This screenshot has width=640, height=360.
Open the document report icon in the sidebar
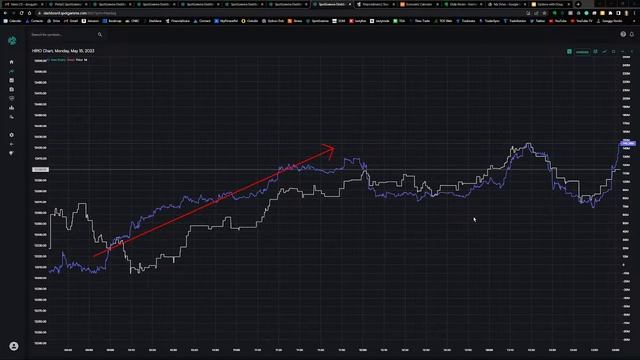tap(11, 89)
